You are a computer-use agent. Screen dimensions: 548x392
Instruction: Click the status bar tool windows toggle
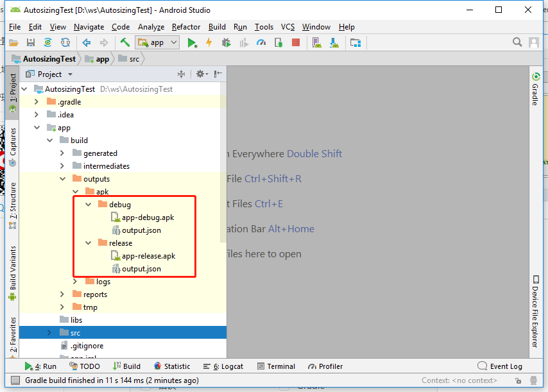[x=15, y=380]
